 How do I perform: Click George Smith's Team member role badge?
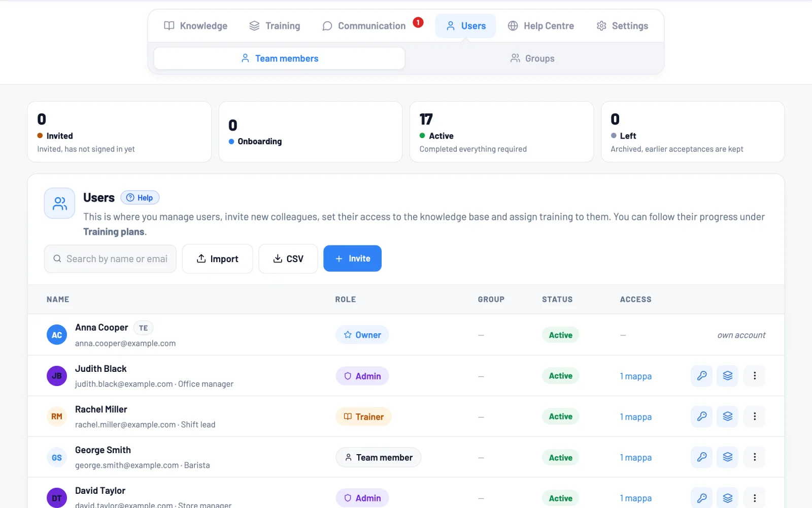(379, 458)
